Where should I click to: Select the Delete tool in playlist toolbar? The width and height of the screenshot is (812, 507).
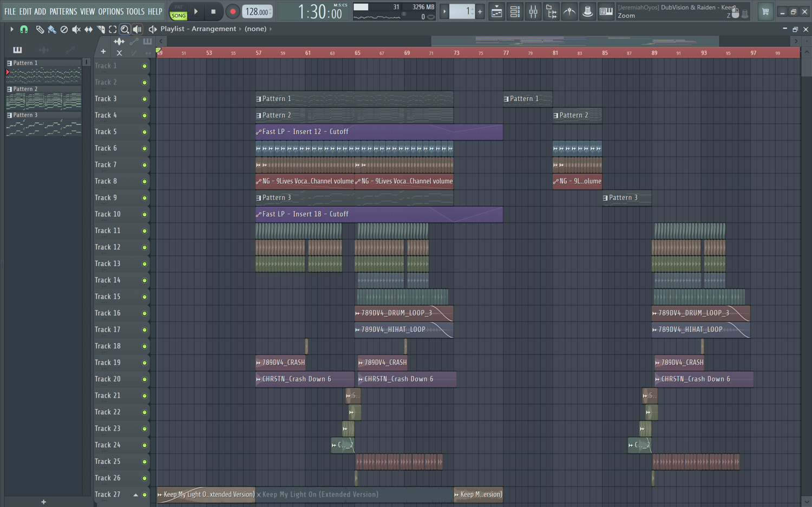[x=64, y=29]
